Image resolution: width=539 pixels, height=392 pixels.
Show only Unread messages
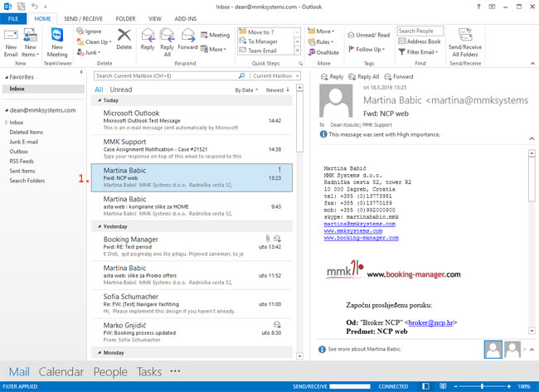(x=121, y=90)
